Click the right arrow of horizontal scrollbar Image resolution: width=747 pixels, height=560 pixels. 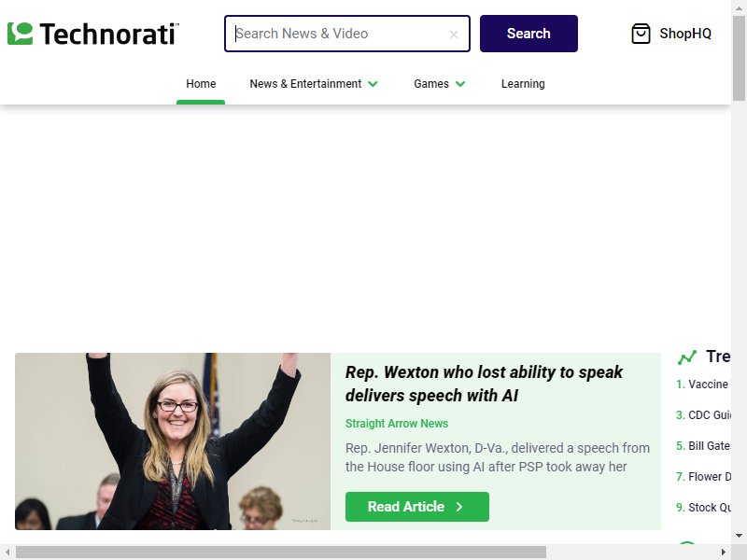click(723, 552)
